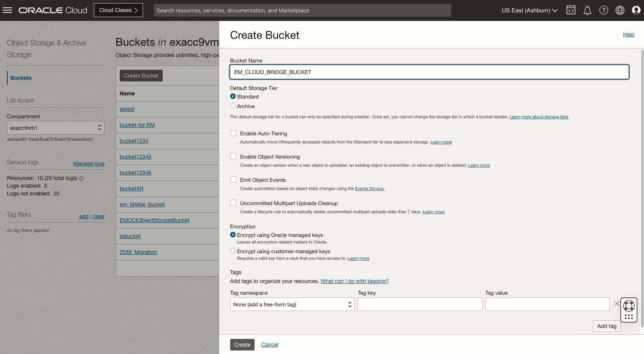Open the notifications bell

(587, 10)
